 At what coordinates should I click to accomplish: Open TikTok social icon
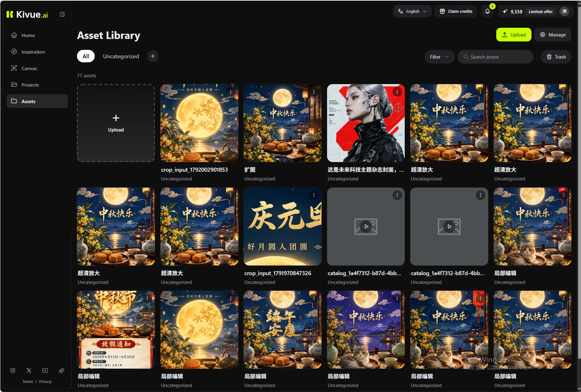click(62, 370)
